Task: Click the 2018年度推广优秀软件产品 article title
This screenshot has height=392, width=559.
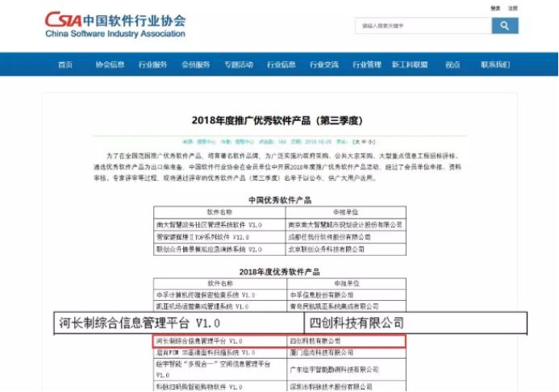Action: click(x=278, y=119)
